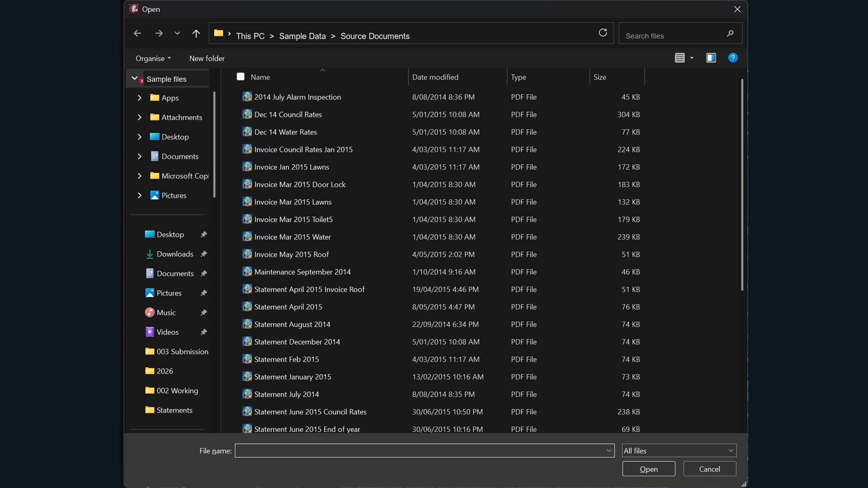Click the pin icon next to Downloads
This screenshot has height=488, width=868.
click(x=204, y=254)
